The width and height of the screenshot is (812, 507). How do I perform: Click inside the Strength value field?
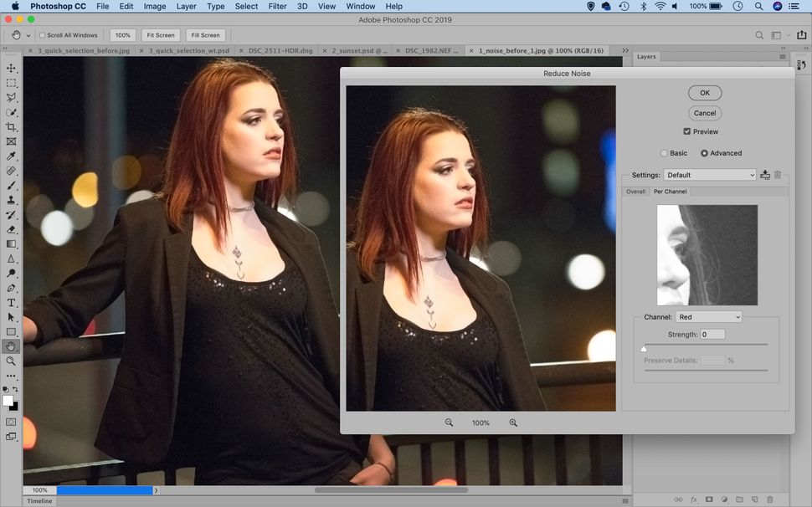(x=713, y=334)
